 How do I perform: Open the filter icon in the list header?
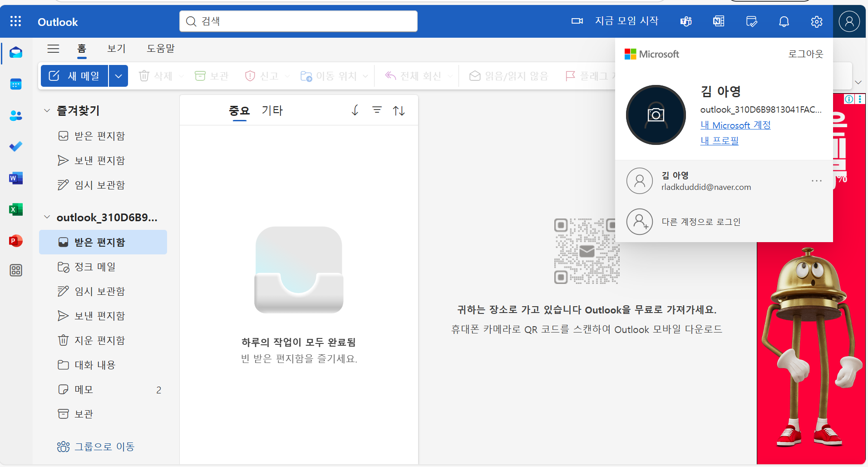pyautogui.click(x=377, y=110)
